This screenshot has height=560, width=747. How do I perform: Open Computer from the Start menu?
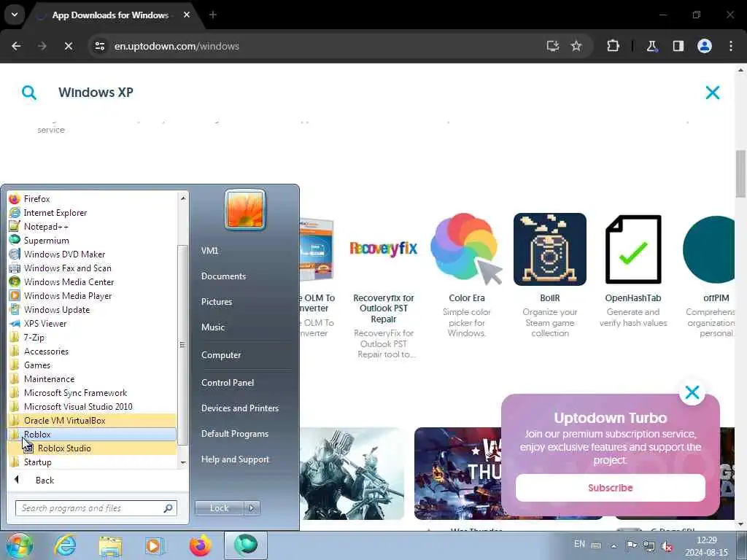pyautogui.click(x=221, y=355)
